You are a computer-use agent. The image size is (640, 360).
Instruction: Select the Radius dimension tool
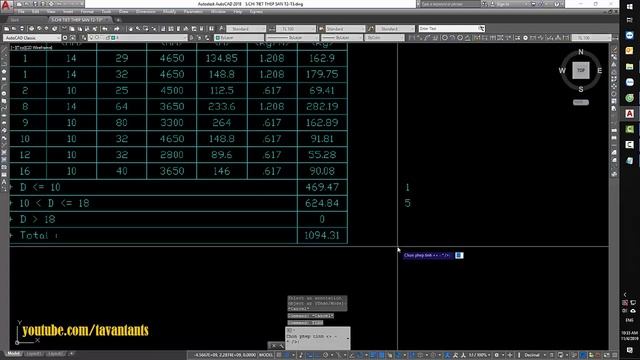click(444, 38)
